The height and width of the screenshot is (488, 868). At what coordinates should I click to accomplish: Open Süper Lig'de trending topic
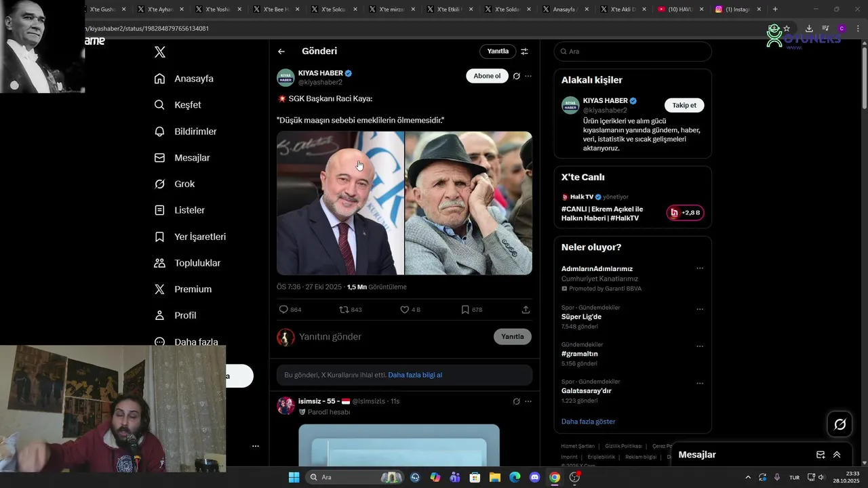tap(581, 317)
